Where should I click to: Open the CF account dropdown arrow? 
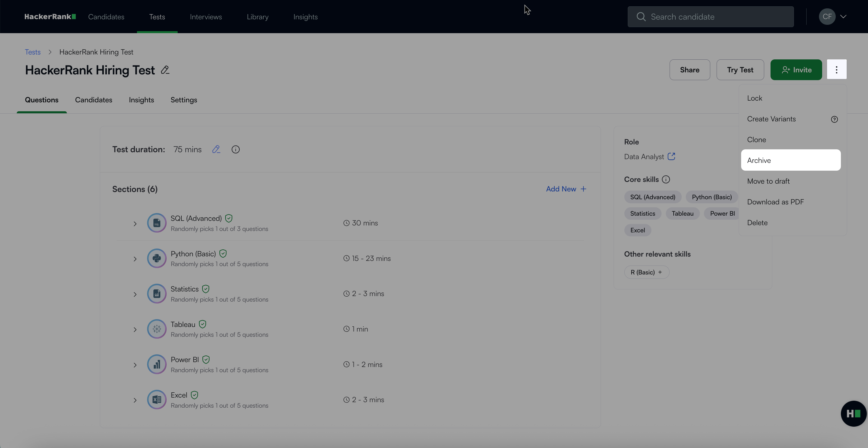click(843, 16)
